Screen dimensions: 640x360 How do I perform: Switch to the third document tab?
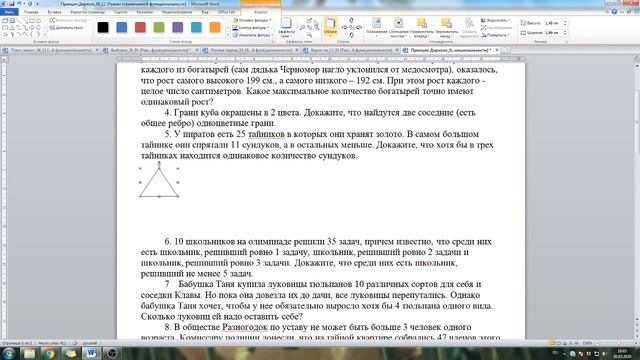pos(249,50)
